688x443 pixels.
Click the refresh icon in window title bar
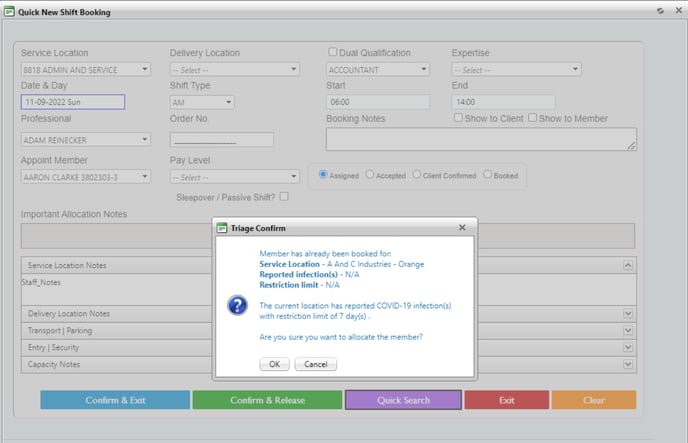point(660,11)
